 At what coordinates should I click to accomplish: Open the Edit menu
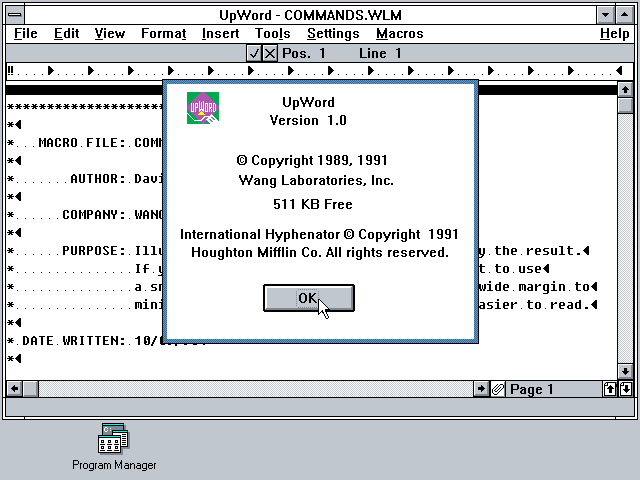(66, 33)
